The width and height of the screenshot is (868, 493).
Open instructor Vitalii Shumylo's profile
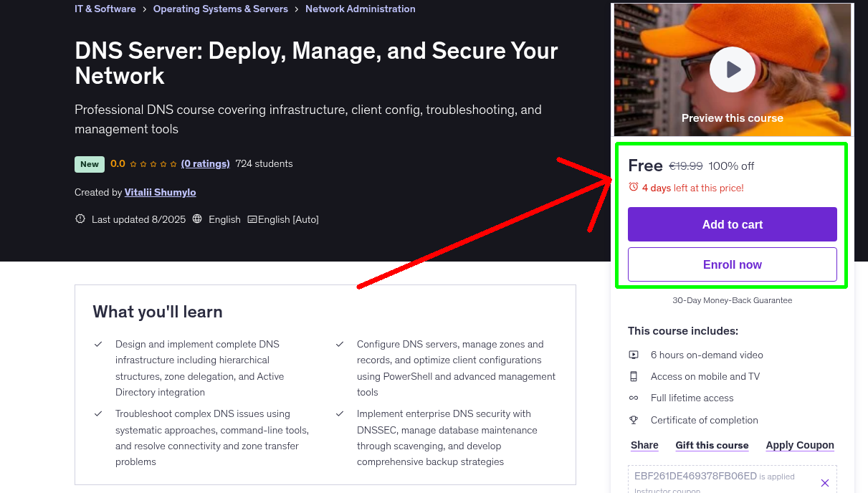click(160, 192)
